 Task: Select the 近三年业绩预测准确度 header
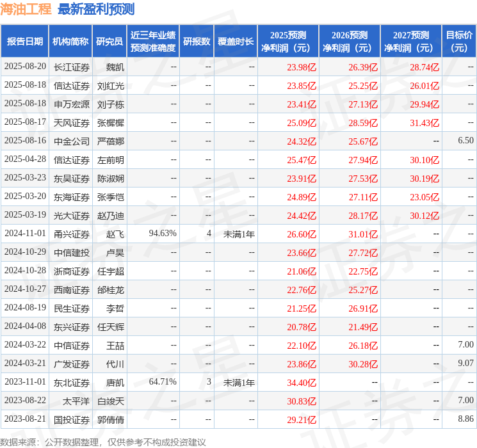click(x=153, y=42)
